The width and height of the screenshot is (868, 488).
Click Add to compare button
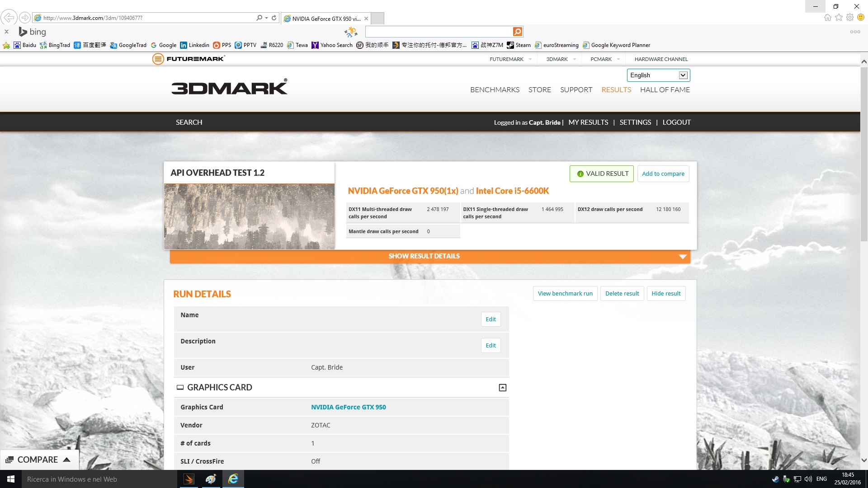point(663,174)
